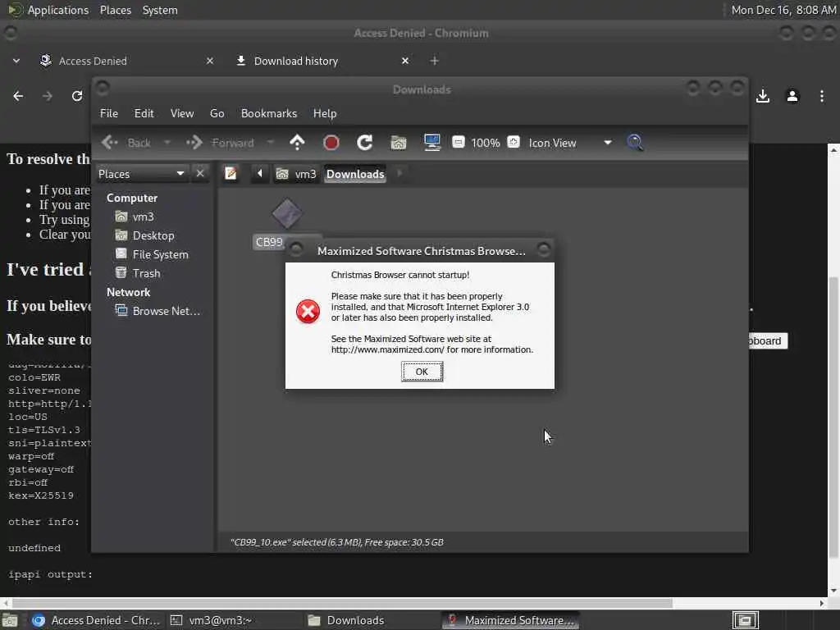Close the Places side pane
This screenshot has height=630, width=840.
[200, 174]
